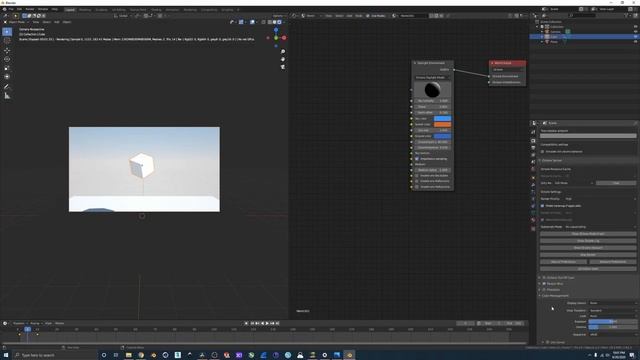Click the last wide button above Octane Out Of Core
Viewport: 640px width, 360px height.
coord(588,269)
